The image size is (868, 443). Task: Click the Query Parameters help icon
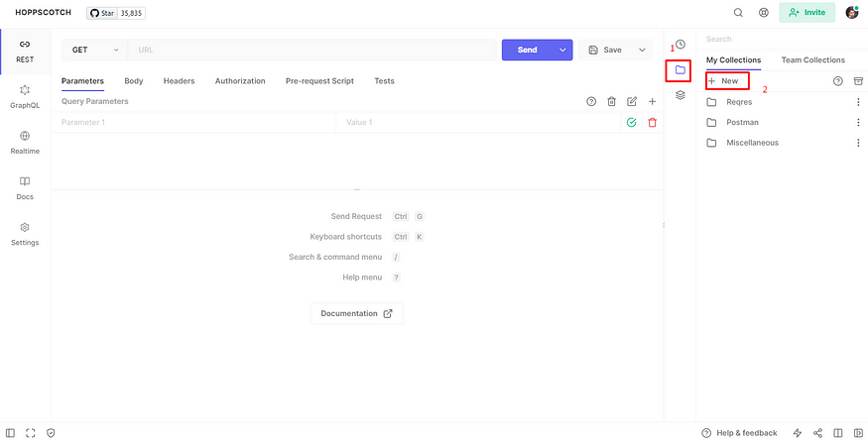[591, 102]
